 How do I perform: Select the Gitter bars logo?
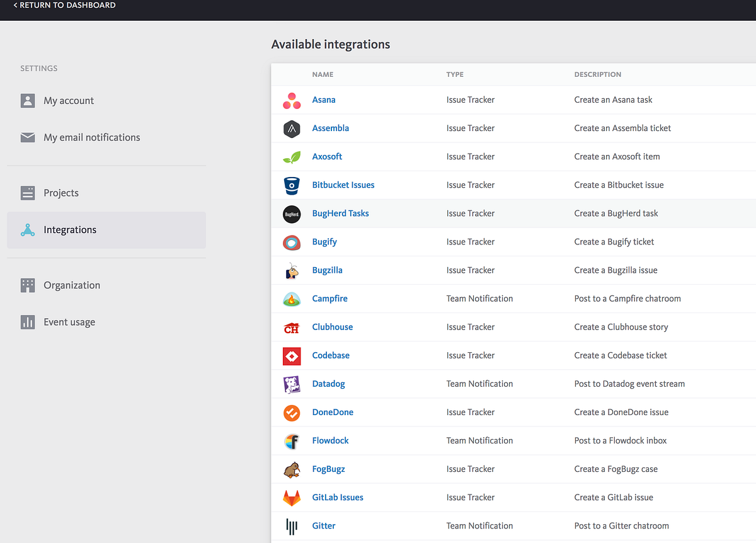pos(291,526)
